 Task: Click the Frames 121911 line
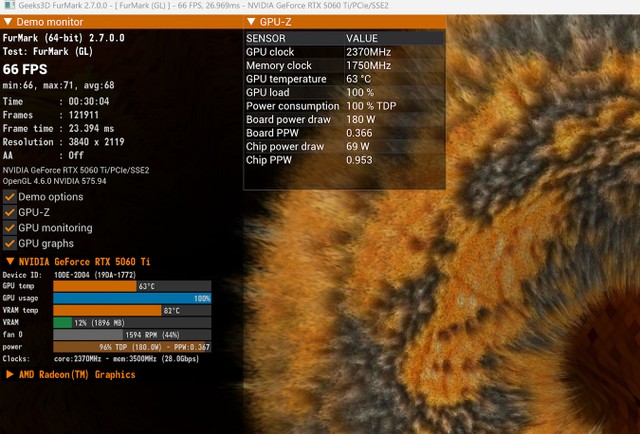[x=51, y=115]
